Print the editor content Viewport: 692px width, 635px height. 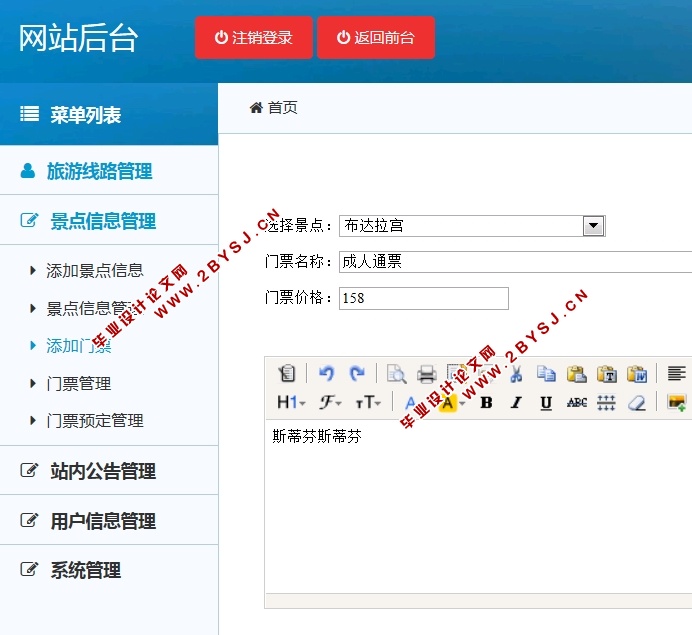click(427, 374)
